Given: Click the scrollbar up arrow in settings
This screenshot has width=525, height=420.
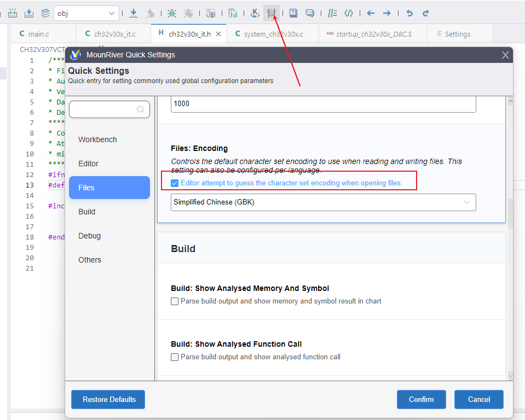Looking at the screenshot, I should (x=510, y=101).
